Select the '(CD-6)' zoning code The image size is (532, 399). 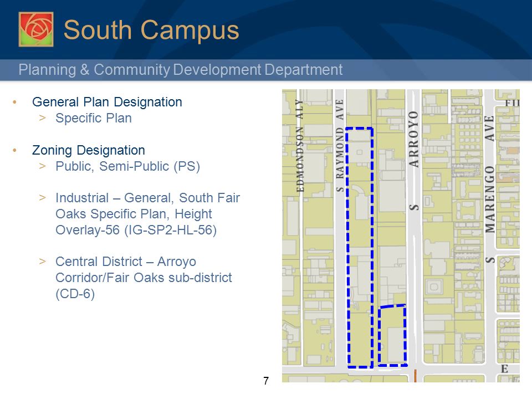(75, 294)
